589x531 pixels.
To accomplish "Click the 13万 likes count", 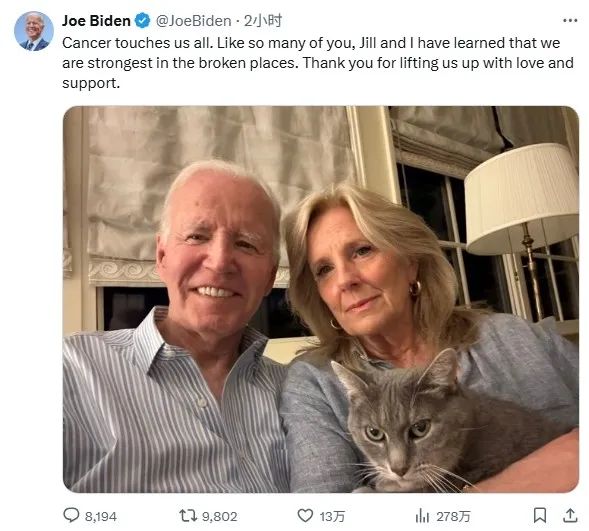I will point(332,517).
